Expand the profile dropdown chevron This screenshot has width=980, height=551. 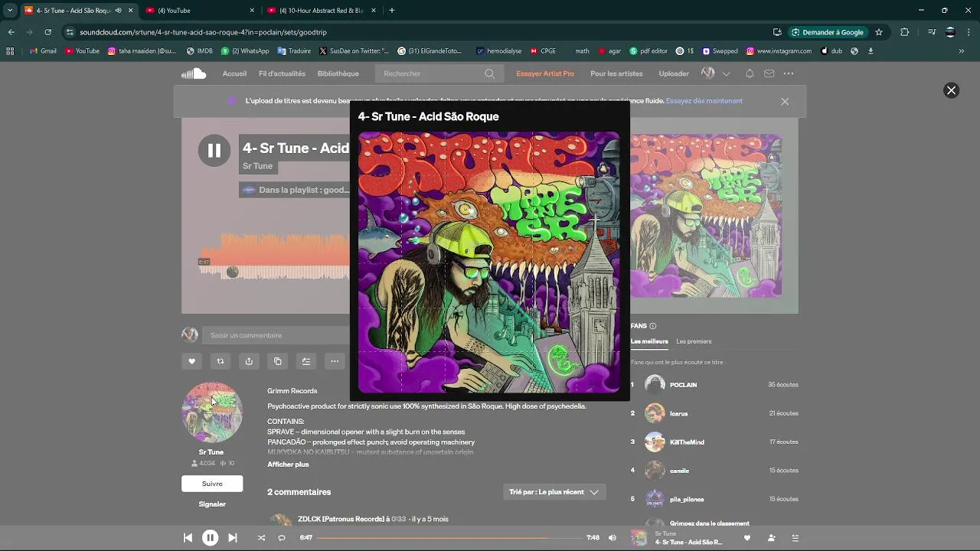727,73
